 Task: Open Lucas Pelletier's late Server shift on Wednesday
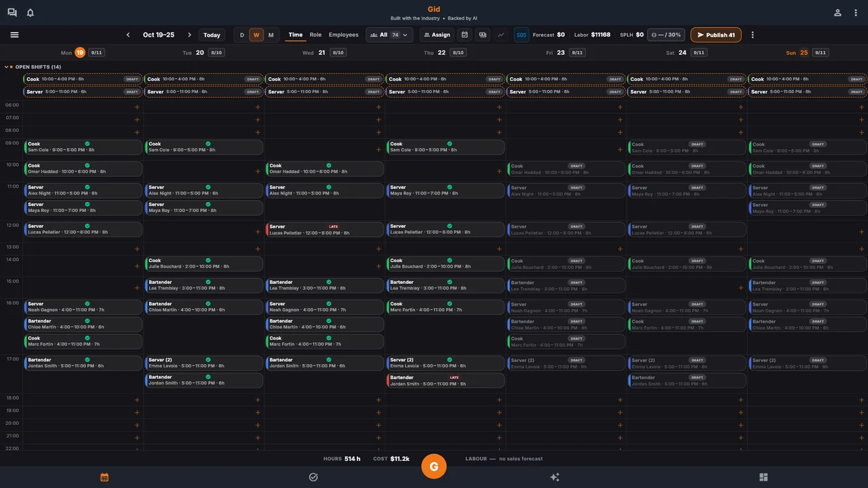coord(325,230)
